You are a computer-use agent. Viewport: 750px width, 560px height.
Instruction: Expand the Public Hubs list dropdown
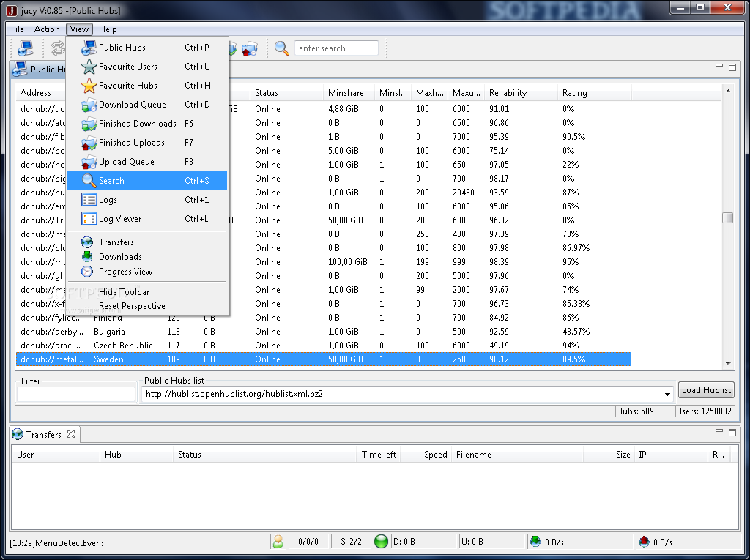pos(667,394)
